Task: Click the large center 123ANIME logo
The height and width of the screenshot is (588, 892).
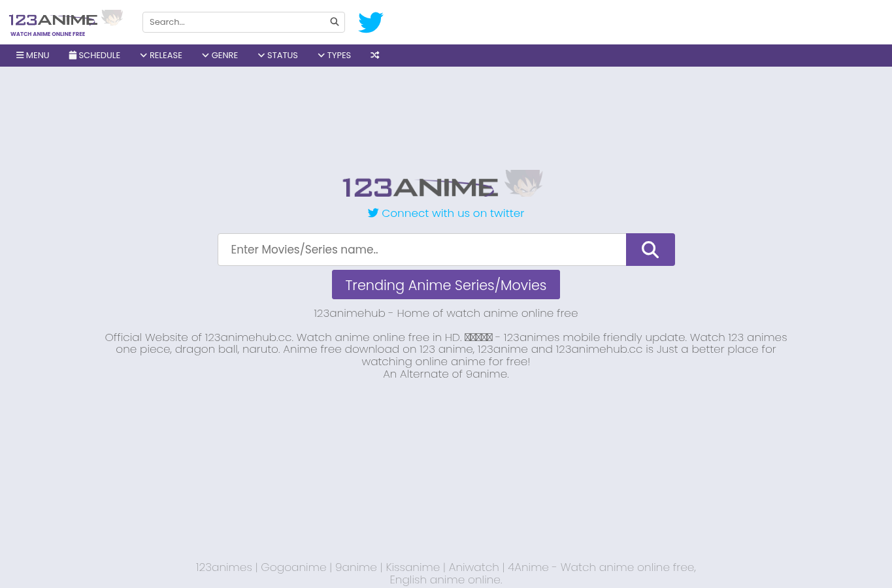Action: click(443, 184)
